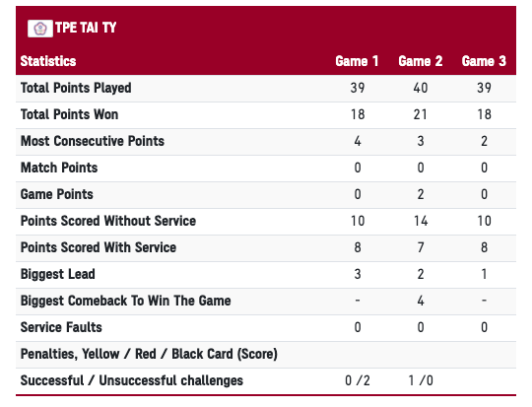Click the Total Points Played row label
Screen dimensions: 532x407
pos(76,88)
